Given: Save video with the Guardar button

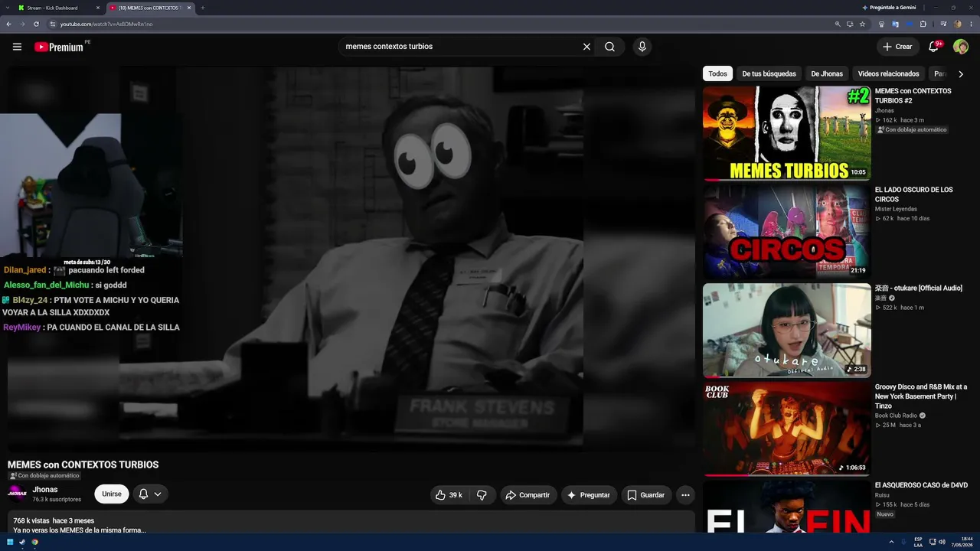Looking at the screenshot, I should pos(646,495).
